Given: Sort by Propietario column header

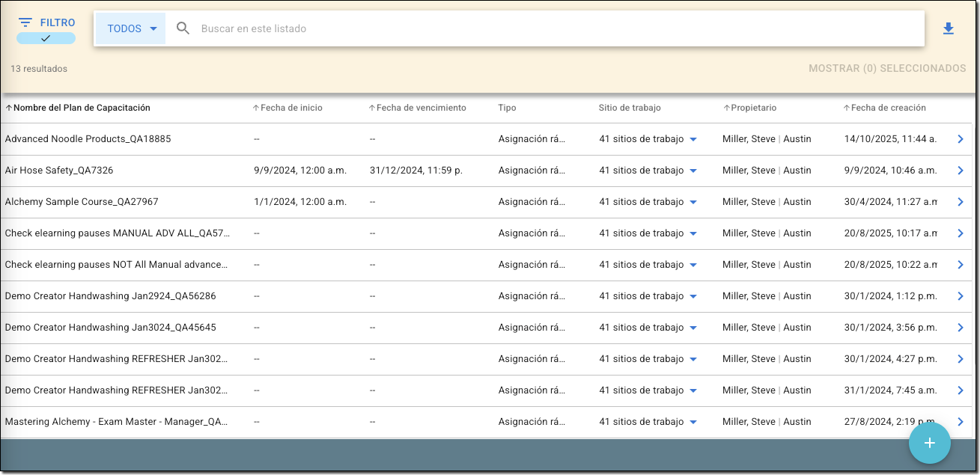Looking at the screenshot, I should 752,108.
